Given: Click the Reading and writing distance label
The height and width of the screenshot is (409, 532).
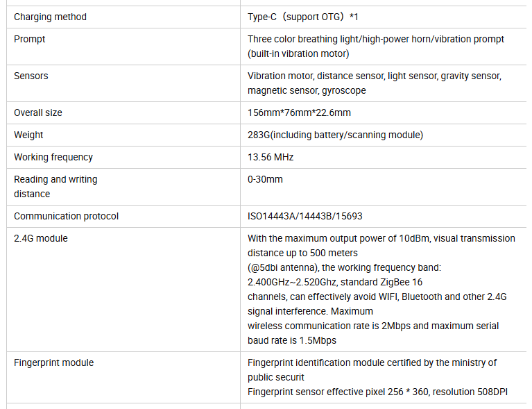Looking at the screenshot, I should click(55, 187).
